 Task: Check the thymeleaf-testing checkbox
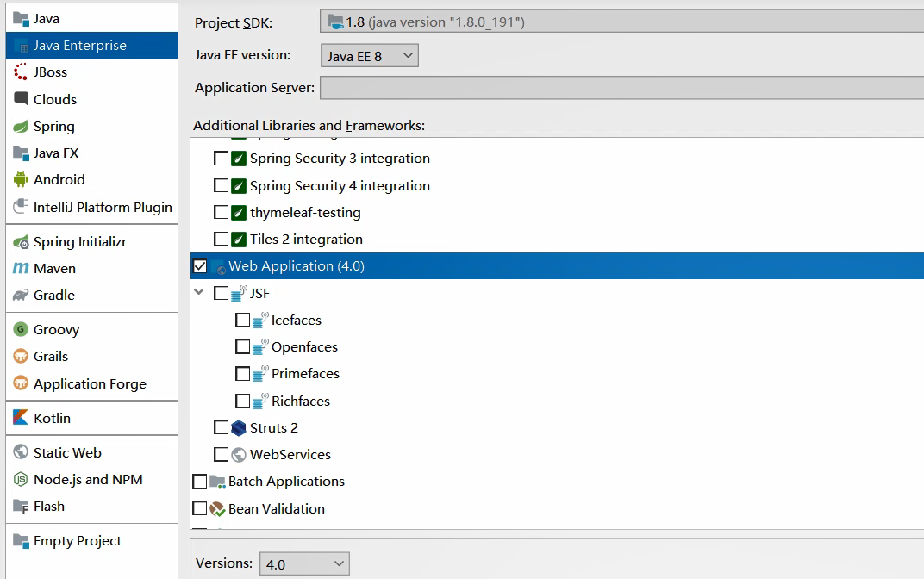[221, 212]
